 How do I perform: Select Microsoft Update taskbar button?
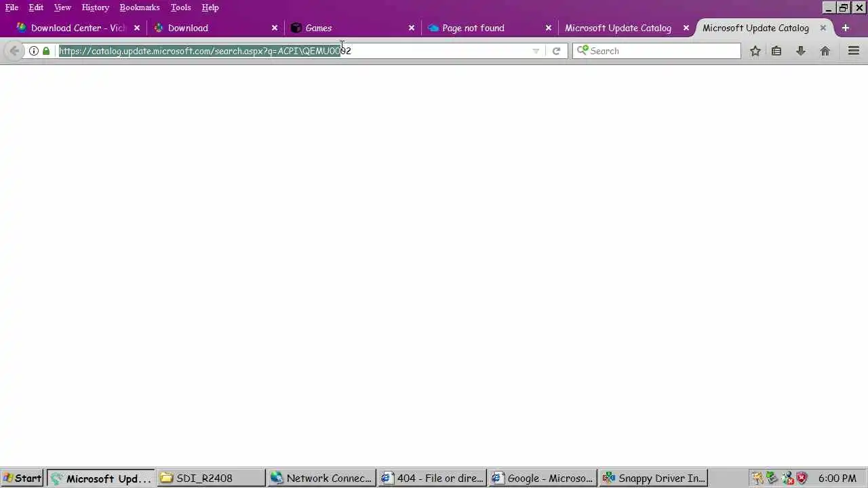[101, 478]
